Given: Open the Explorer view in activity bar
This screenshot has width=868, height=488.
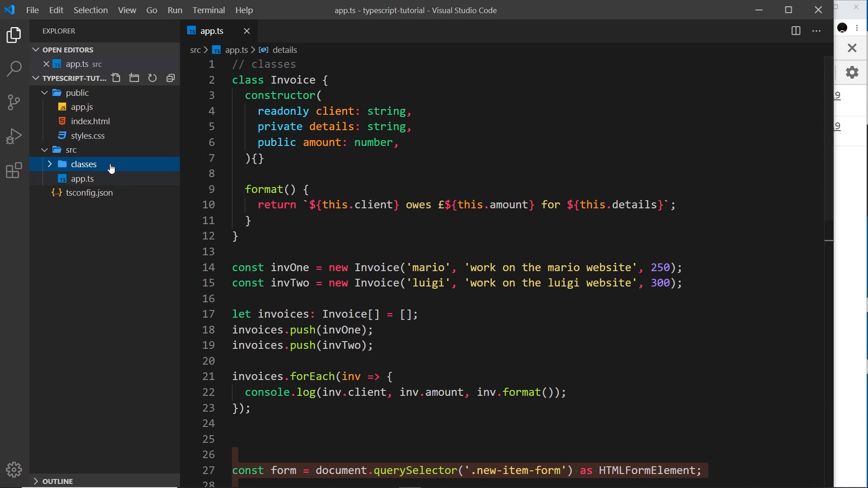Looking at the screenshot, I should tap(14, 35).
